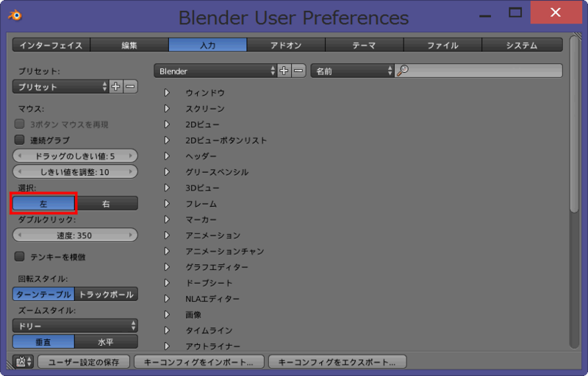This screenshot has width=588, height=376.
Task: Remove the mouse preset with minus
Action: point(130,87)
